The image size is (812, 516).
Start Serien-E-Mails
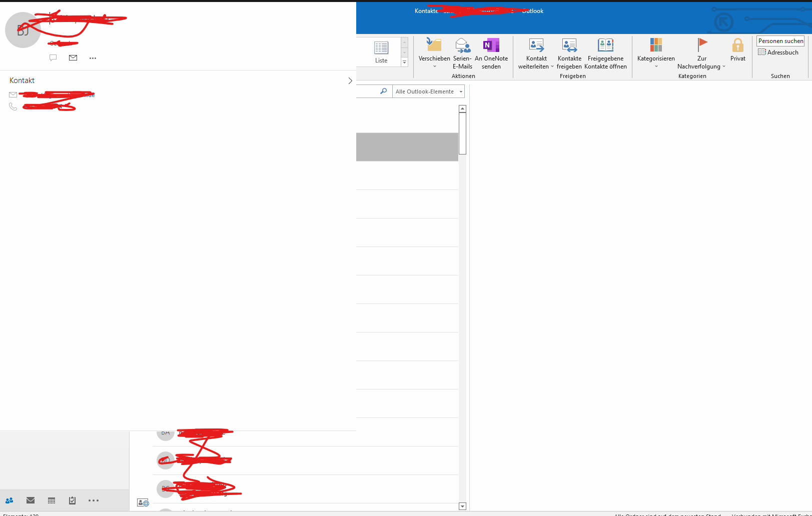click(462, 53)
